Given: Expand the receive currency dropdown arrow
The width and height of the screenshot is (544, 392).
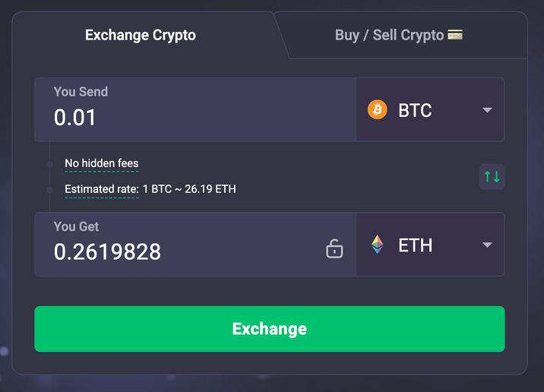Looking at the screenshot, I should pos(488,245).
